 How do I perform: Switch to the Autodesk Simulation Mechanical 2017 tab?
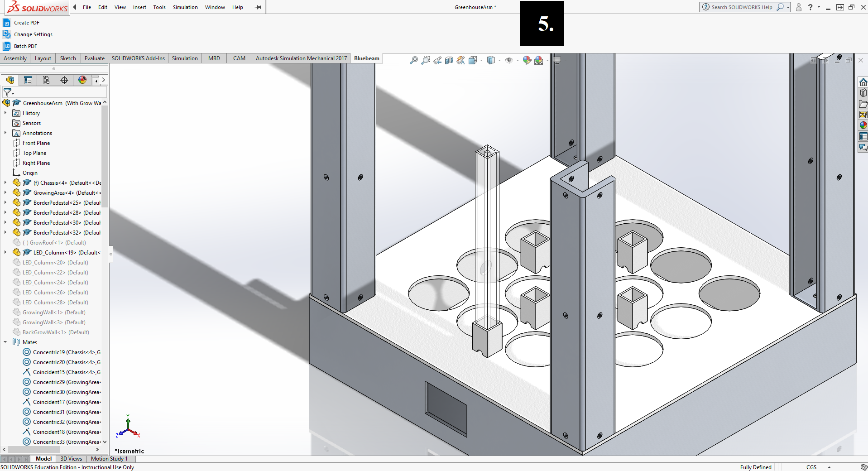(301, 58)
